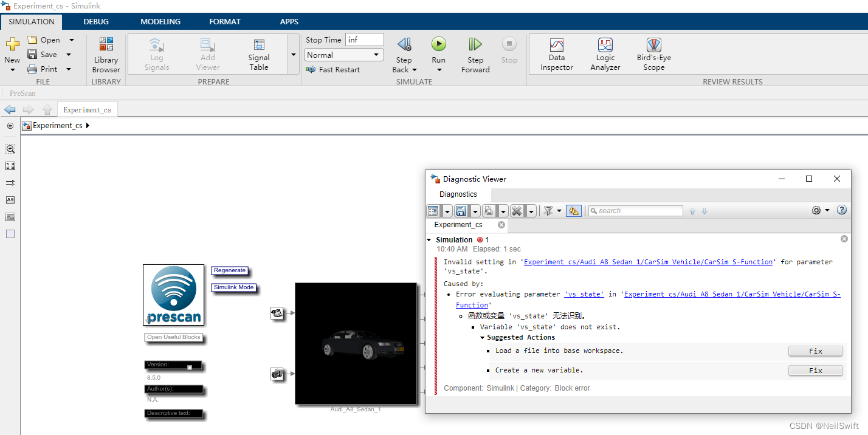868x435 pixels.
Task: Expand the Experiment_cs breadcrumb arrow
Action: coord(88,126)
